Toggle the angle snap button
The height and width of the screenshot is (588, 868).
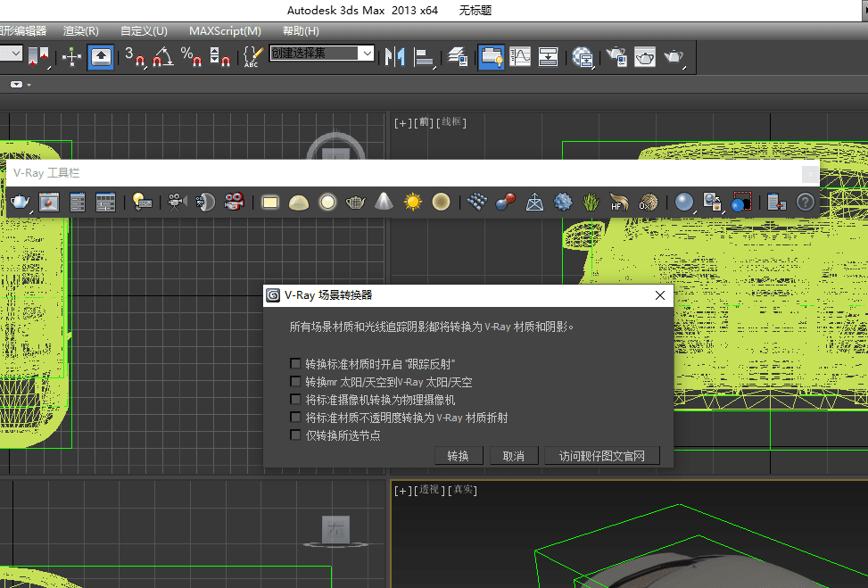[163, 56]
